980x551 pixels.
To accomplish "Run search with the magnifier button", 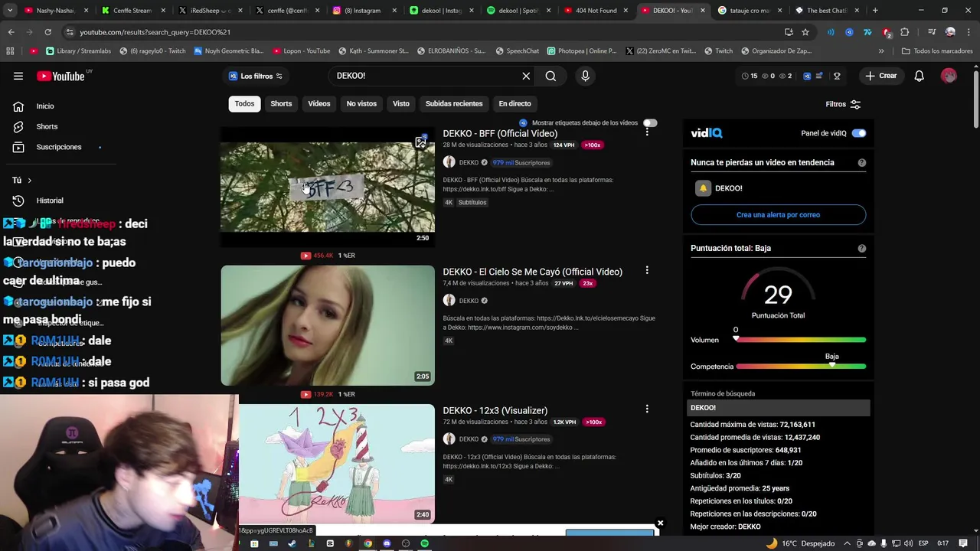I will click(550, 76).
